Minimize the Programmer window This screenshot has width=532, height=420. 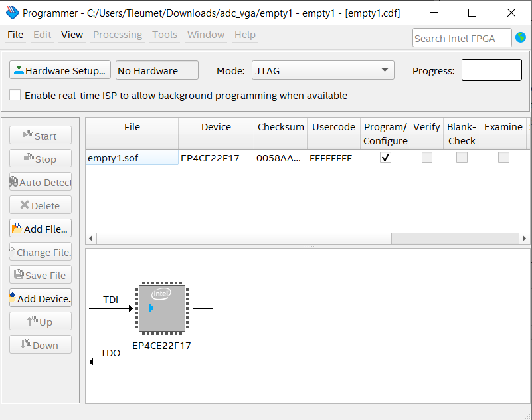(x=434, y=13)
